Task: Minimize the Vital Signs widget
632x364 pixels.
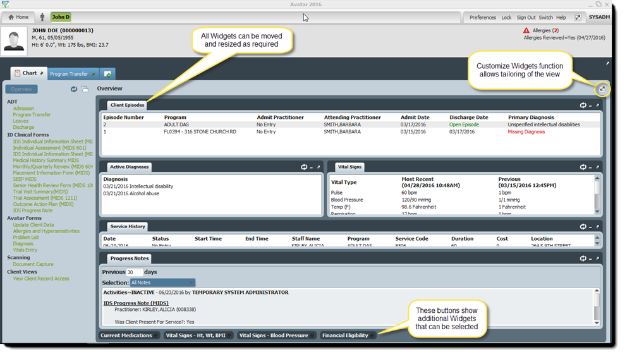Action: click(x=590, y=167)
